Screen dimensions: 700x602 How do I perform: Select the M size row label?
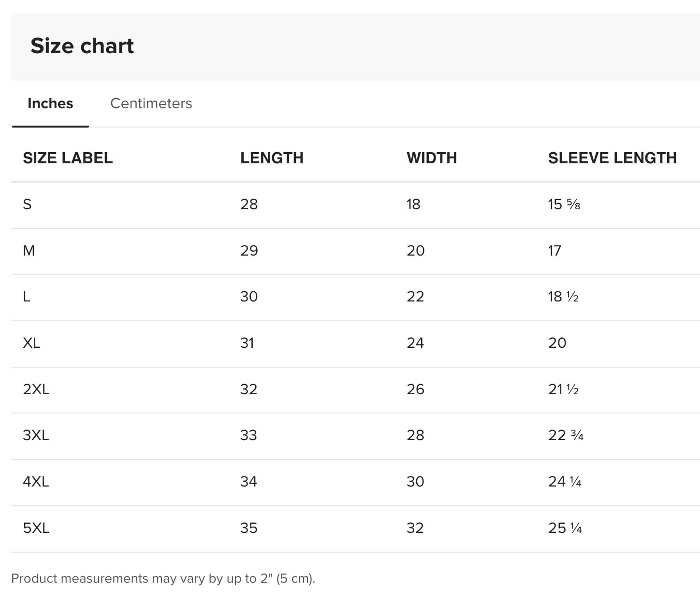(29, 251)
